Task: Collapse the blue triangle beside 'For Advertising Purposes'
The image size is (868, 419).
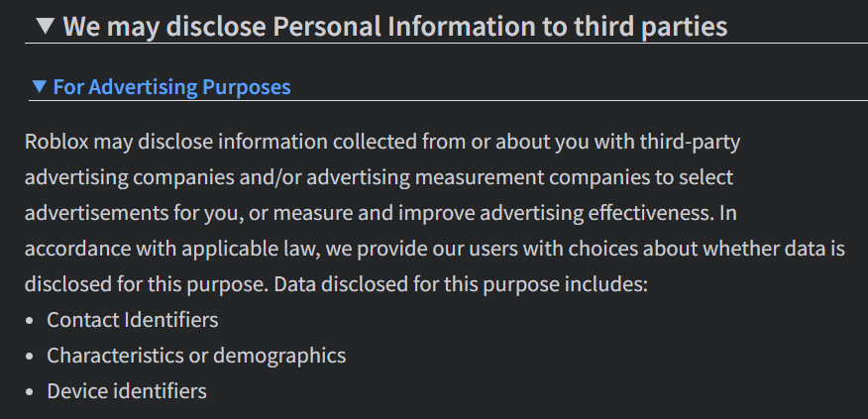Action: click(x=40, y=87)
